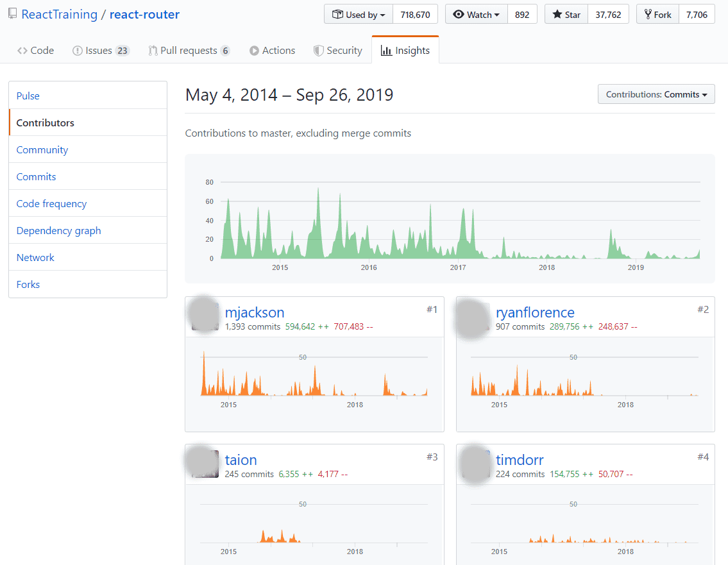Click the Issues tab exclamation icon
Image resolution: width=728 pixels, height=565 pixels.
(78, 51)
